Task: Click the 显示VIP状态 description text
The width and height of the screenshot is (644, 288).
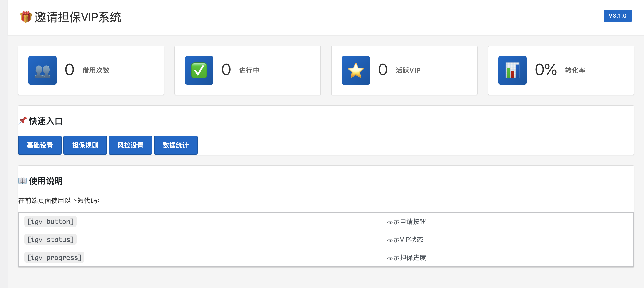Action: (405, 240)
